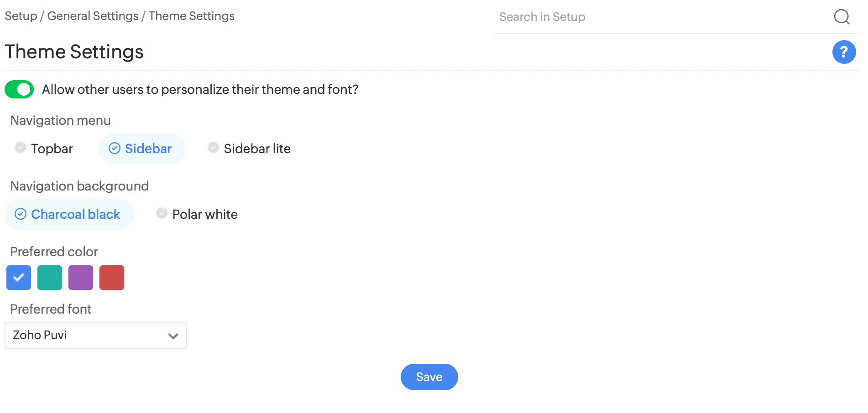This screenshot has height=413, width=868.
Task: Open General Settings breadcrumb link
Action: pos(93,16)
